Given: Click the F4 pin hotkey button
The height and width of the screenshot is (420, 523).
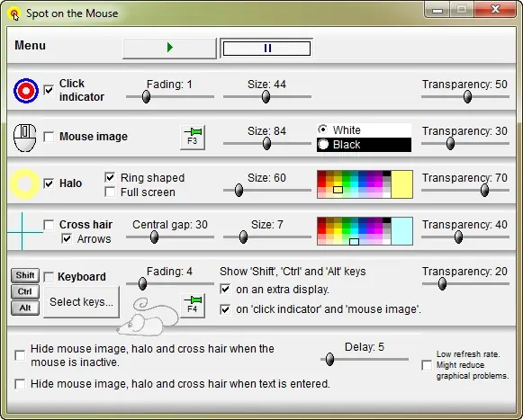Looking at the screenshot, I should coord(193,306).
